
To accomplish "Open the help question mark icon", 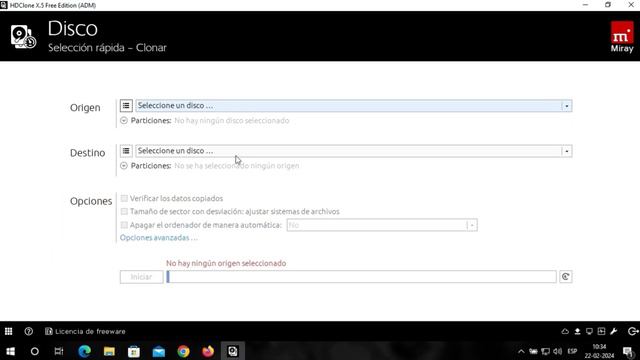I will point(29,331).
